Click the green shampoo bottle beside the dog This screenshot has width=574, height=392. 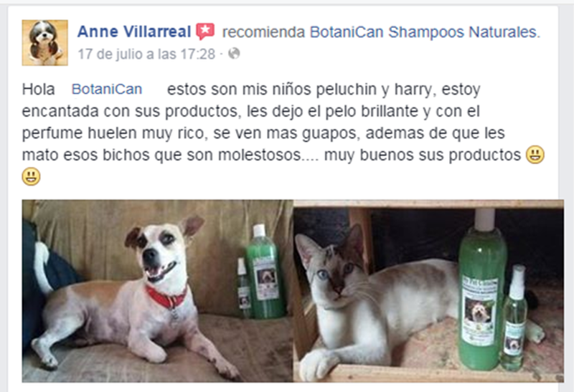point(265,272)
